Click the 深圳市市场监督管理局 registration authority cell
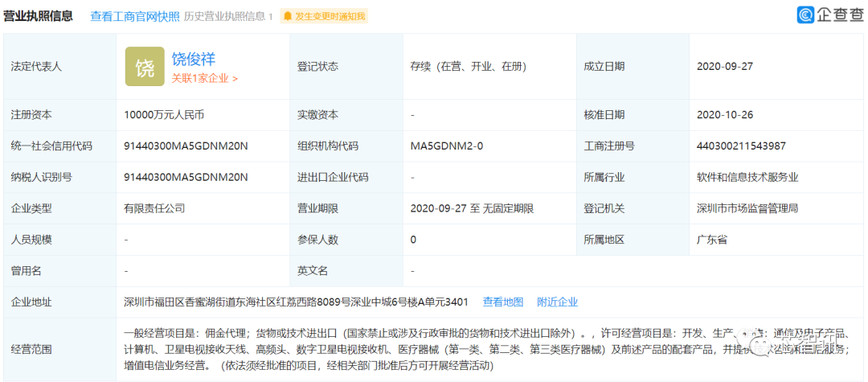This screenshot has height=382, width=868. pos(747,208)
